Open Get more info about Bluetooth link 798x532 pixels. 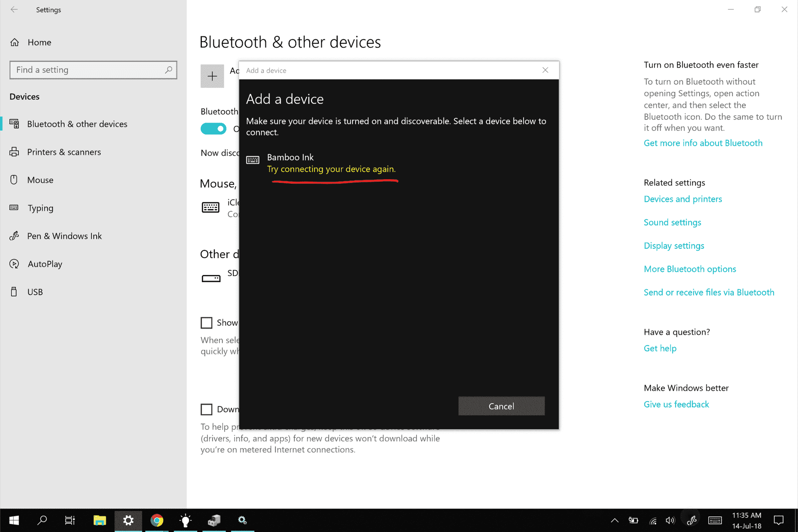pyautogui.click(x=703, y=143)
